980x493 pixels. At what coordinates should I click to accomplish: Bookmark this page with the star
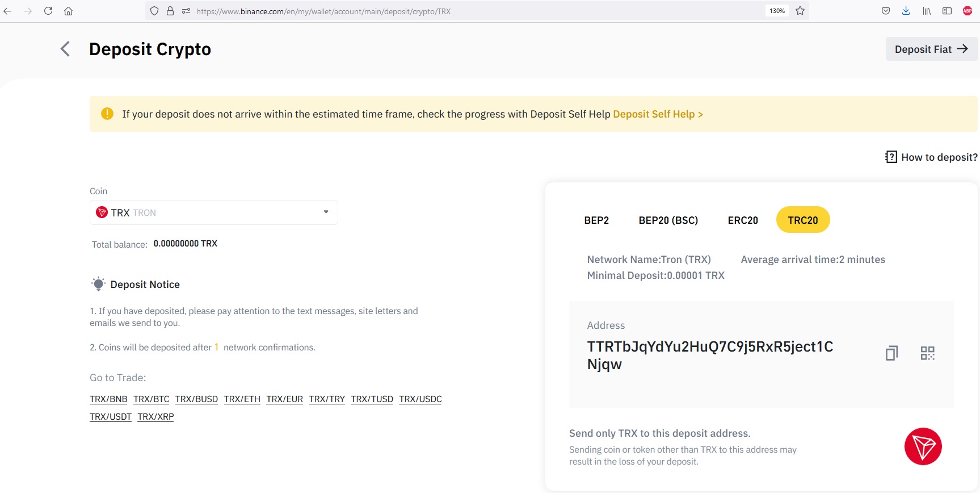coord(800,11)
